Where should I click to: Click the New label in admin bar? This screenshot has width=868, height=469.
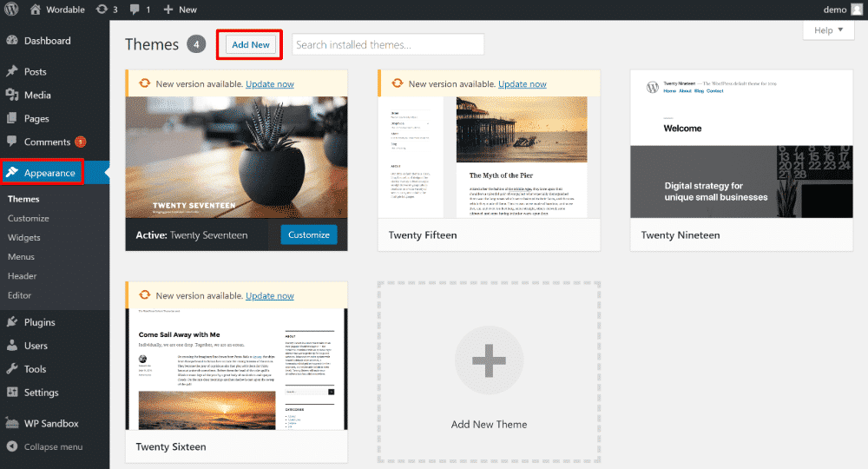pos(187,10)
